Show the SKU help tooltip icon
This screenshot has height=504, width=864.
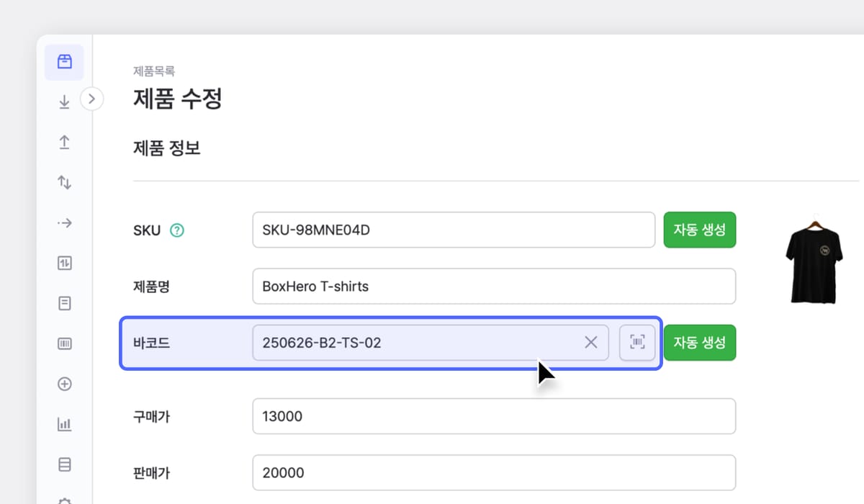point(177,230)
